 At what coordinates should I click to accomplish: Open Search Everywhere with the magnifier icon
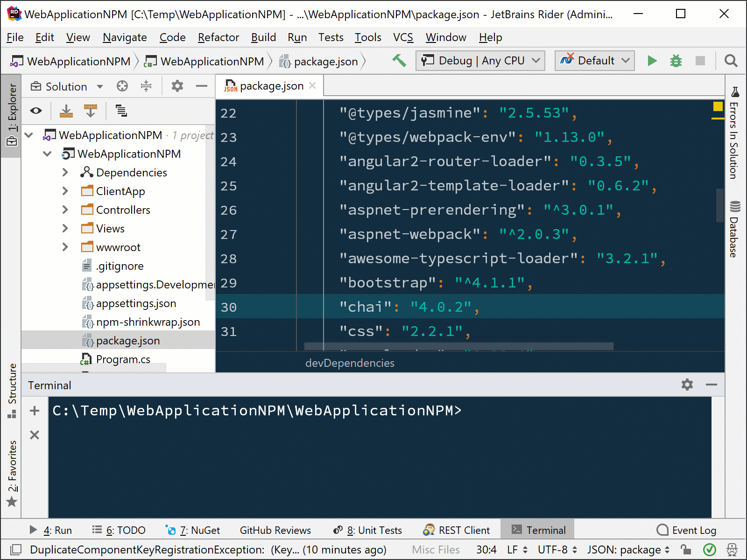(x=731, y=61)
